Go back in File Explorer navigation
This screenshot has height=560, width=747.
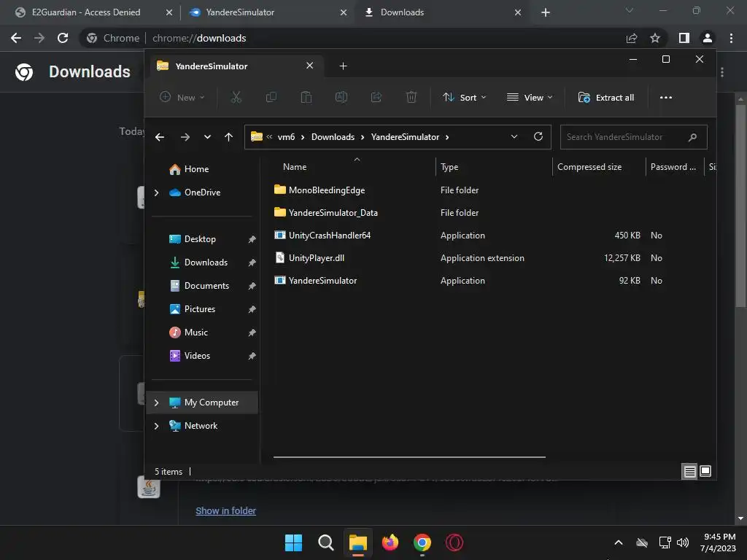coord(160,137)
